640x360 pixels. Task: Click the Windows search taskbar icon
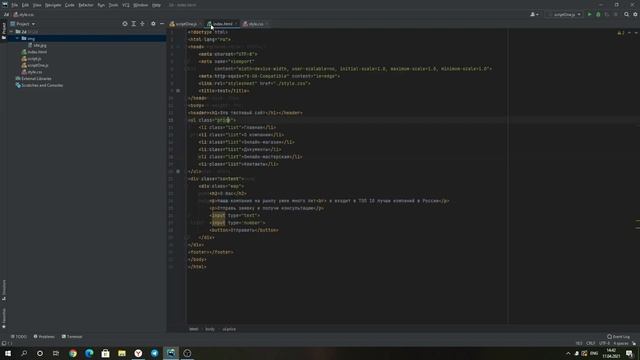coord(24,353)
